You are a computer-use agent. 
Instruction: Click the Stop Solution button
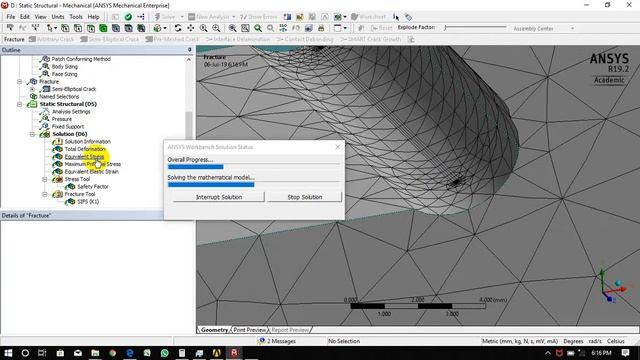pos(304,197)
